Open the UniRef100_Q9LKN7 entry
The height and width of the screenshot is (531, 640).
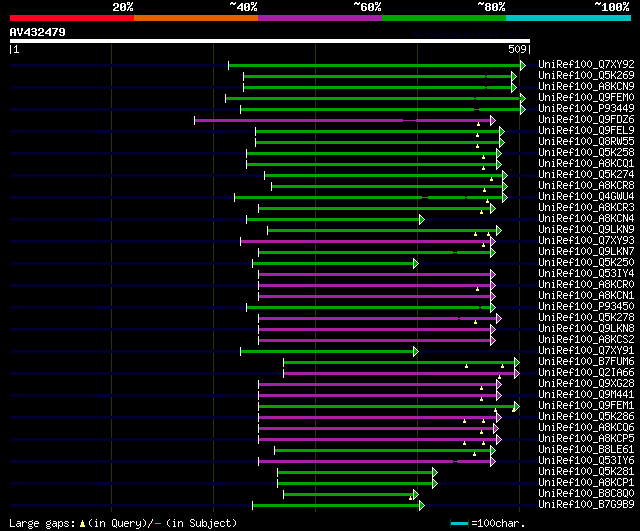pyautogui.click(x=586, y=252)
